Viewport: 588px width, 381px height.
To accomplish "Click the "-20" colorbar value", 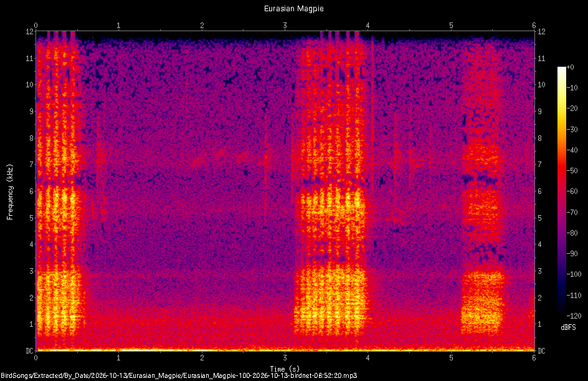I will (572, 109).
